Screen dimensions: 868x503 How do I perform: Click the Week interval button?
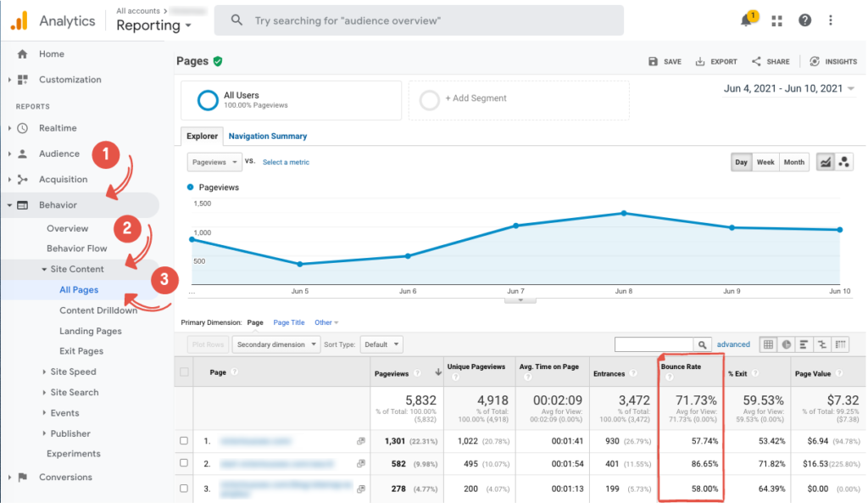[x=765, y=162]
